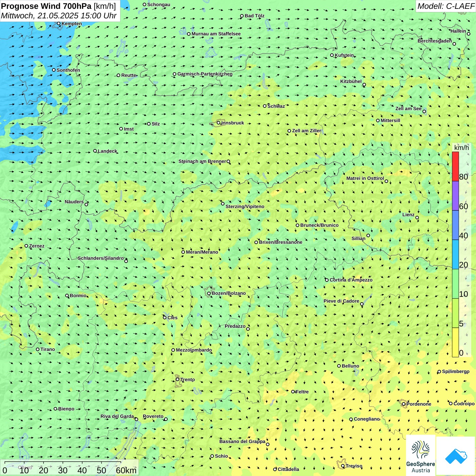Select the "Bruneck/Brunico" label
Viewport: 476px width, 476px height.
pos(319,225)
